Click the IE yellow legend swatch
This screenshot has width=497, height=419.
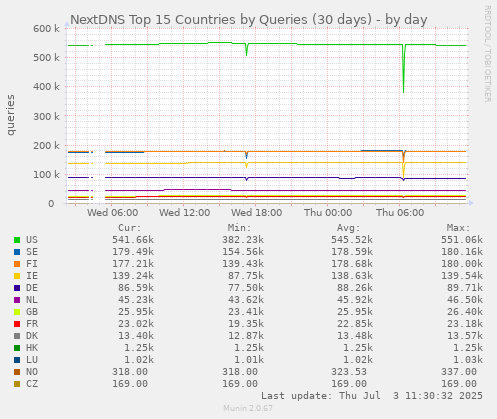(17, 276)
